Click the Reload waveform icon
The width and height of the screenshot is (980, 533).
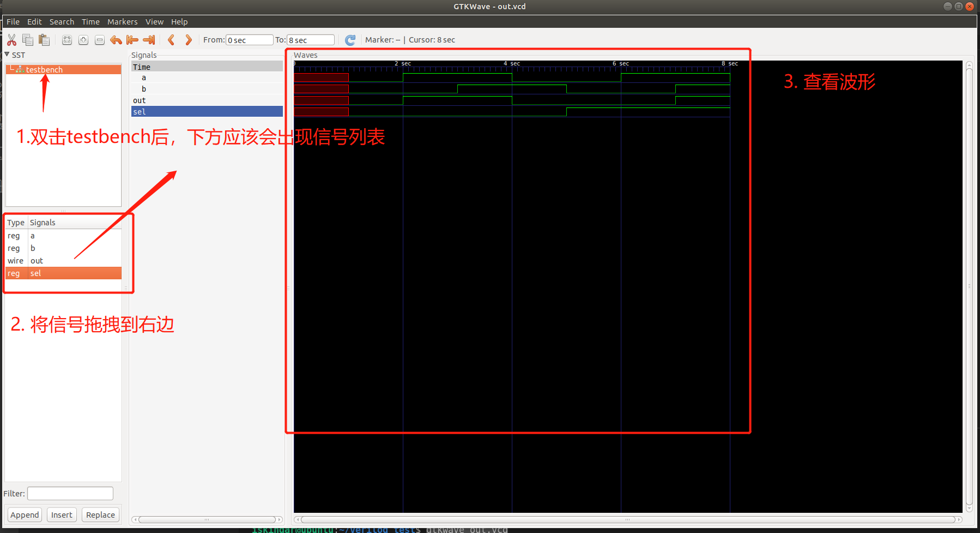click(350, 40)
